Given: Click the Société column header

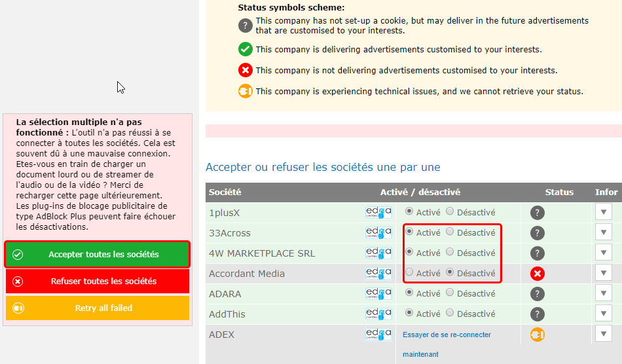Looking at the screenshot, I should (225, 192).
